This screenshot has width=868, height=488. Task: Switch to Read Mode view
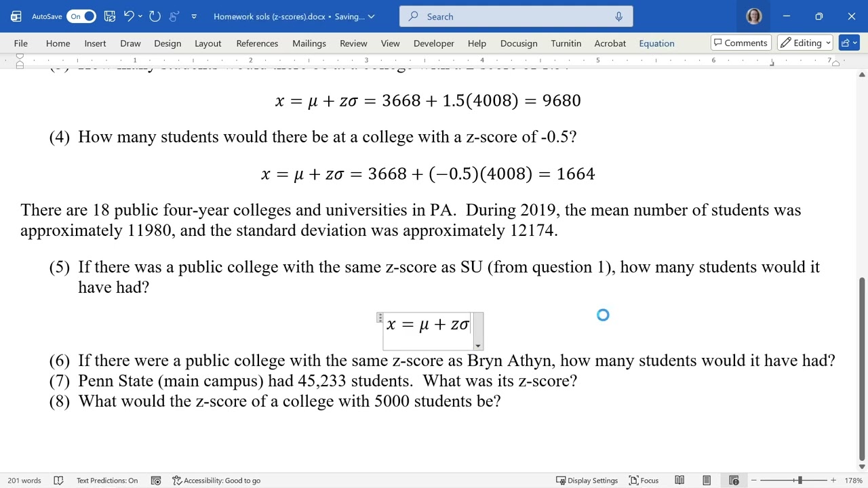tap(679, 481)
